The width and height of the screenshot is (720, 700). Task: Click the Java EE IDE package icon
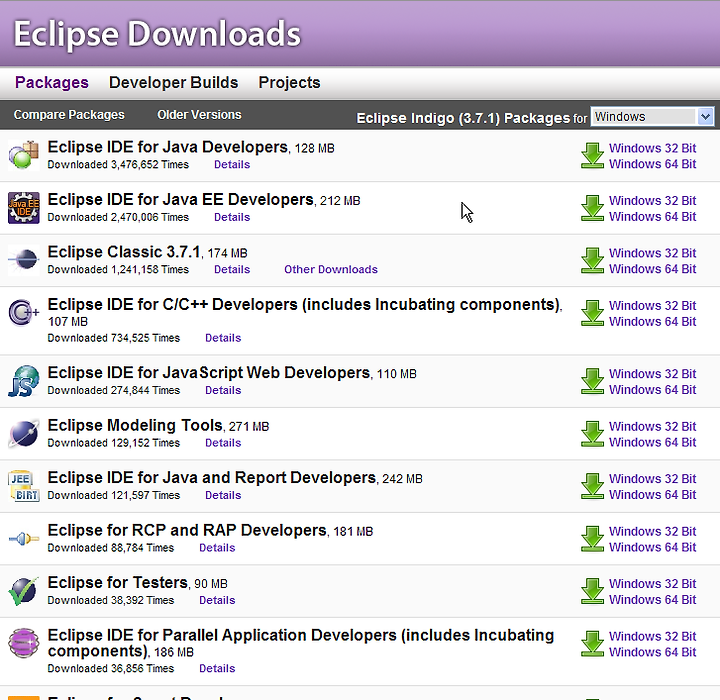point(23,208)
